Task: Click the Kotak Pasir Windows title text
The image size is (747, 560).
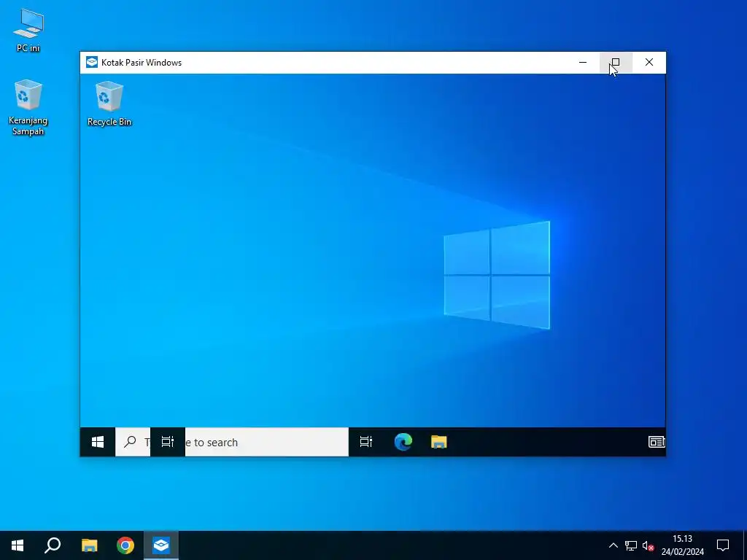Action: click(x=142, y=63)
